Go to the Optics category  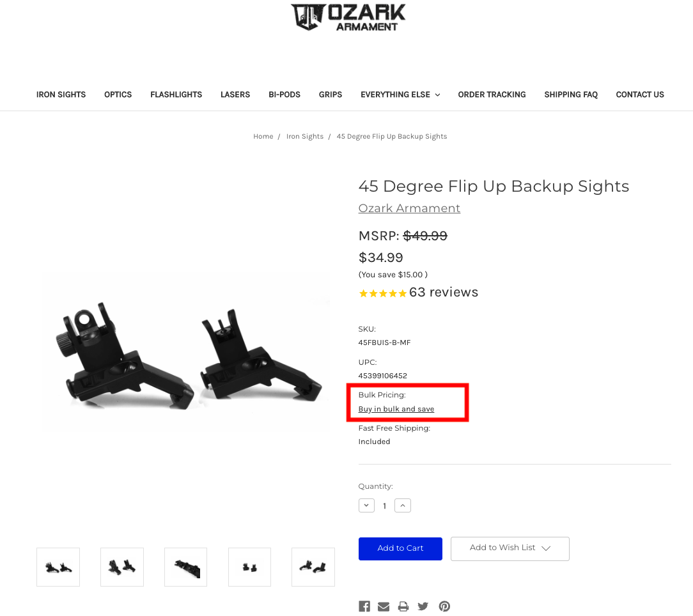[118, 95]
